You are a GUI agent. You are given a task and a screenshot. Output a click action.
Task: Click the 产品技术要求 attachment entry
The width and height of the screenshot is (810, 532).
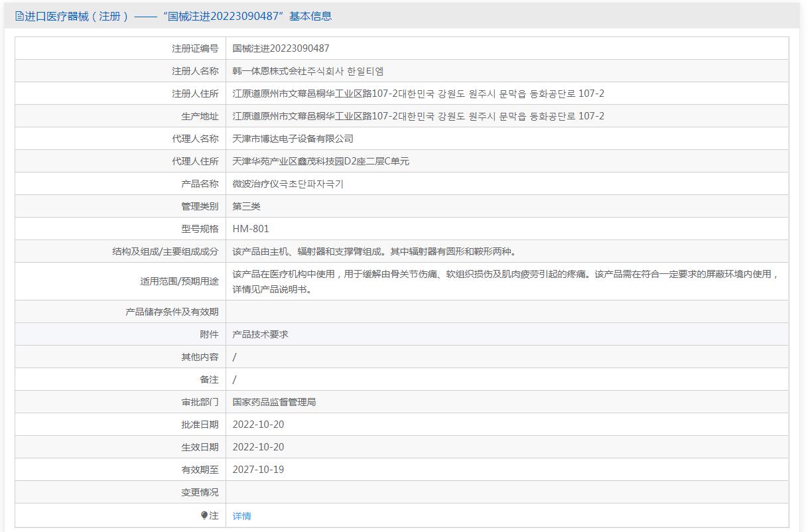[x=260, y=334]
